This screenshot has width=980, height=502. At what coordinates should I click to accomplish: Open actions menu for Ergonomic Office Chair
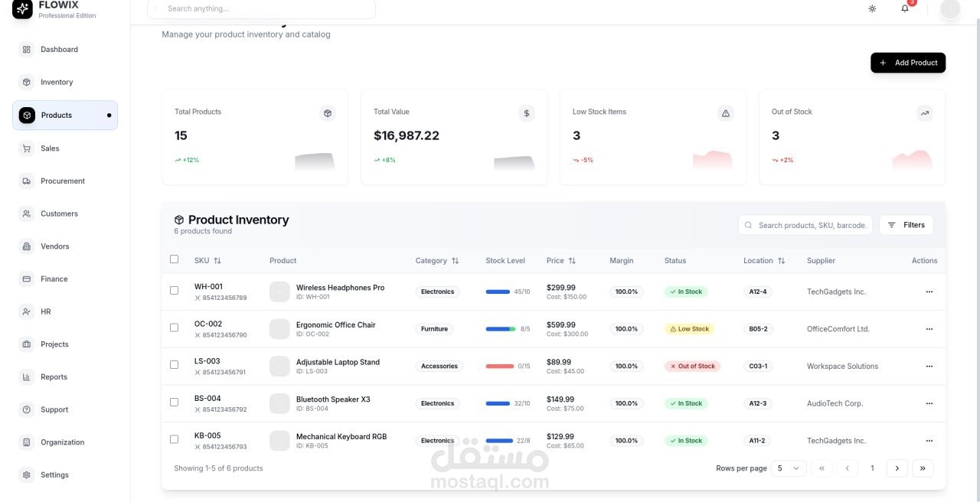pyautogui.click(x=929, y=329)
